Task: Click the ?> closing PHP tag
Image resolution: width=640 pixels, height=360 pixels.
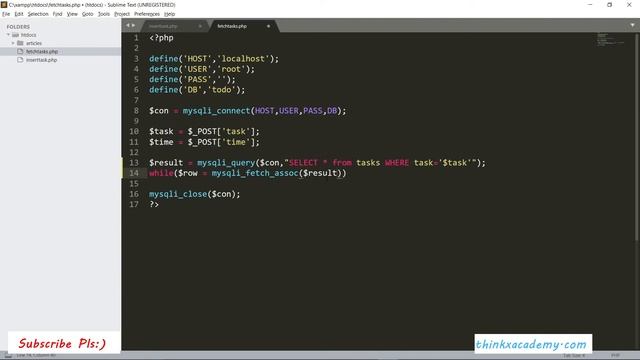Action: click(154, 204)
